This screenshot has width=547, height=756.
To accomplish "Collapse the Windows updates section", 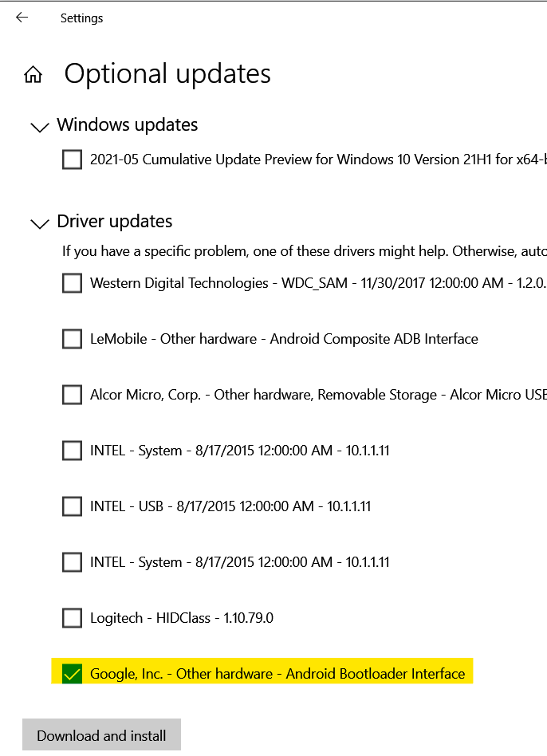I will (38, 126).
